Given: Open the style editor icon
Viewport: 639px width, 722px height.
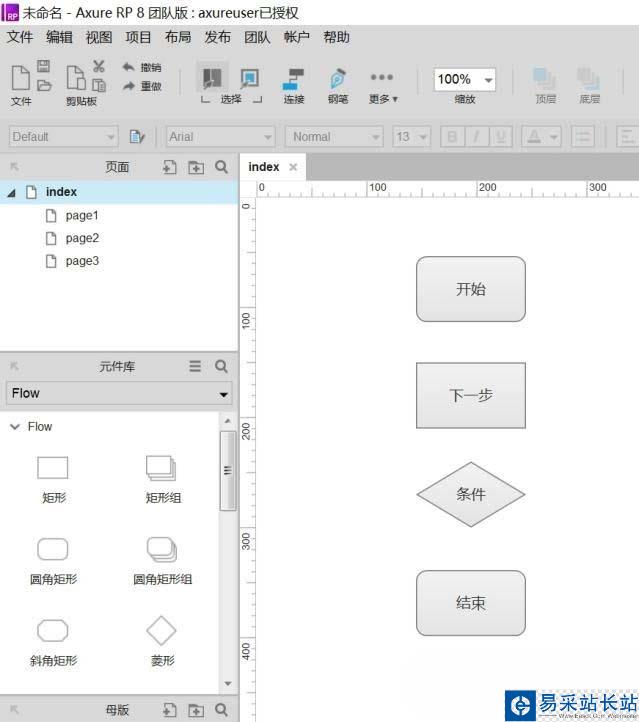Looking at the screenshot, I should click(137, 136).
